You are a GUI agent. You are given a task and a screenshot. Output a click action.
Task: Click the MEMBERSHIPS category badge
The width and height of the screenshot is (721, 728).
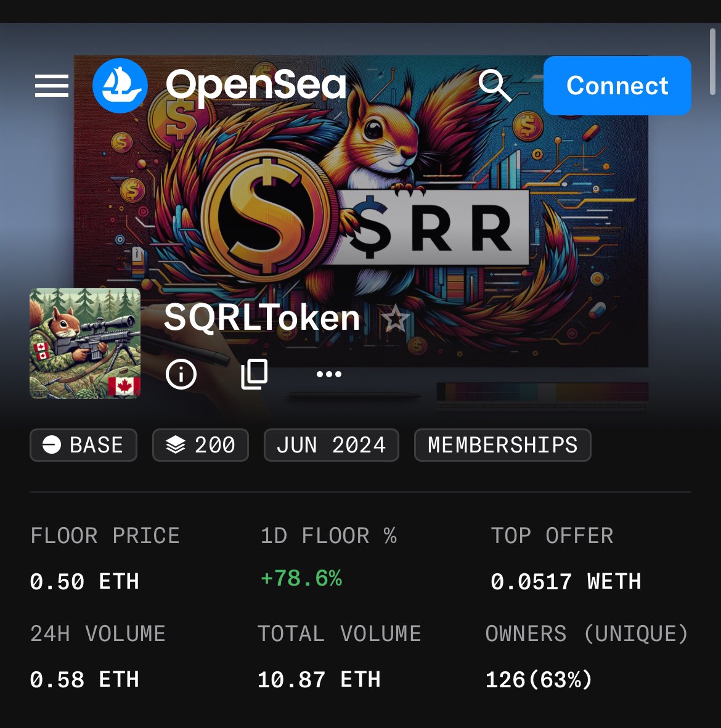pos(503,445)
